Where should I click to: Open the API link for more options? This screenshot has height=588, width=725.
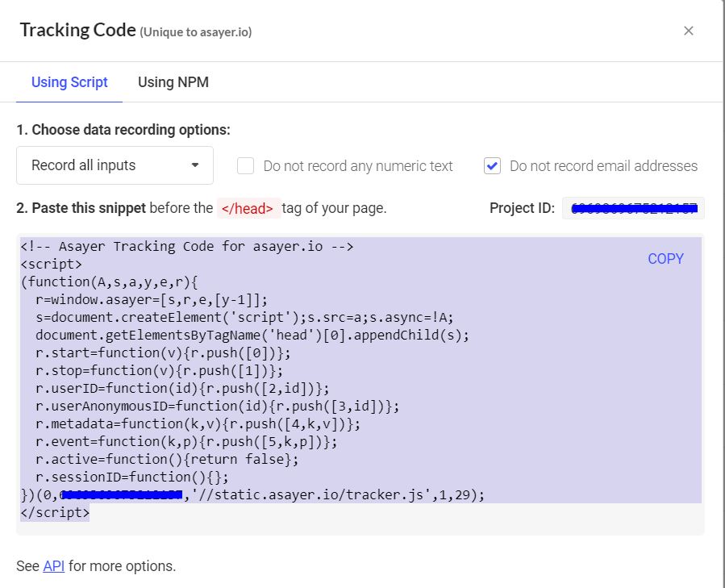54,565
